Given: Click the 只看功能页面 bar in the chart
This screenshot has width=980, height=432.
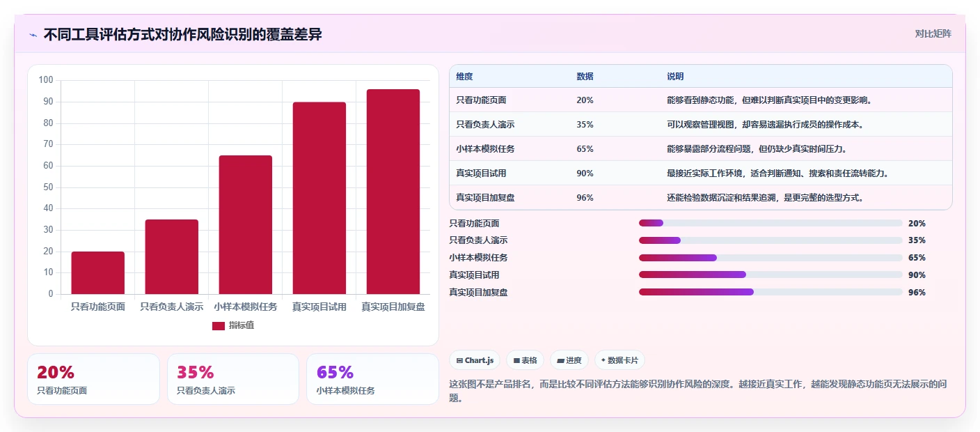Looking at the screenshot, I should click(x=98, y=272).
